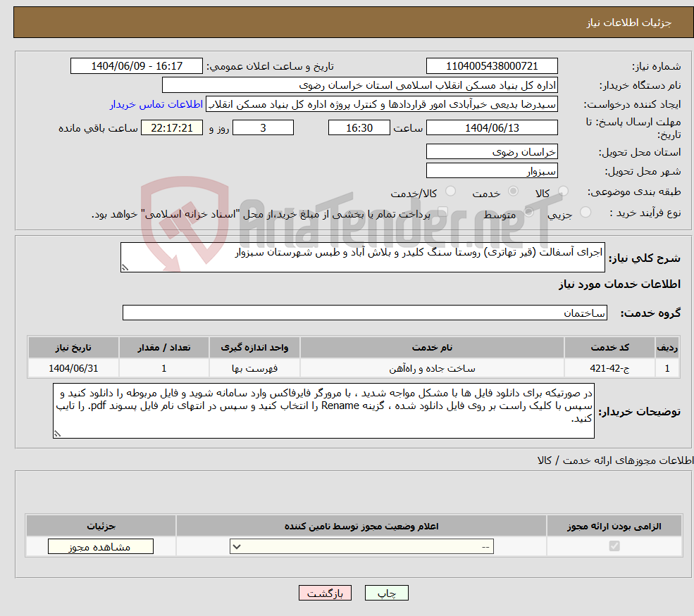Toggle the الزامی بودن ارائه مجوز checkbox
The height and width of the screenshot is (616, 694).
point(616,546)
